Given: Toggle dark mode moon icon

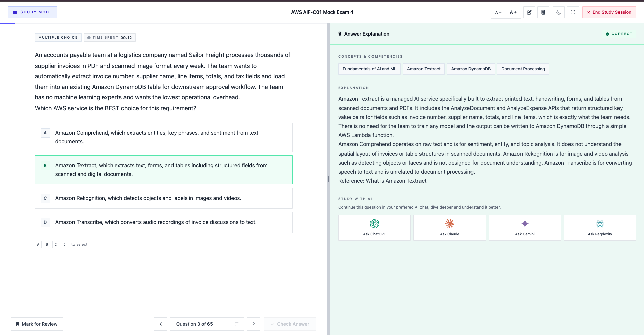Looking at the screenshot, I should pos(558,12).
